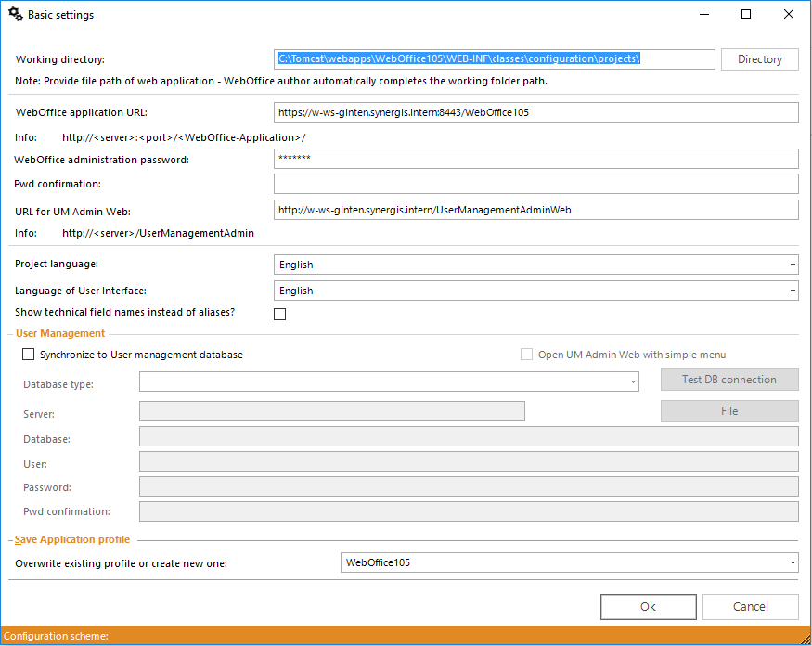This screenshot has width=812, height=646.
Task: Toggle show technical field names instead of aliases
Action: (279, 313)
